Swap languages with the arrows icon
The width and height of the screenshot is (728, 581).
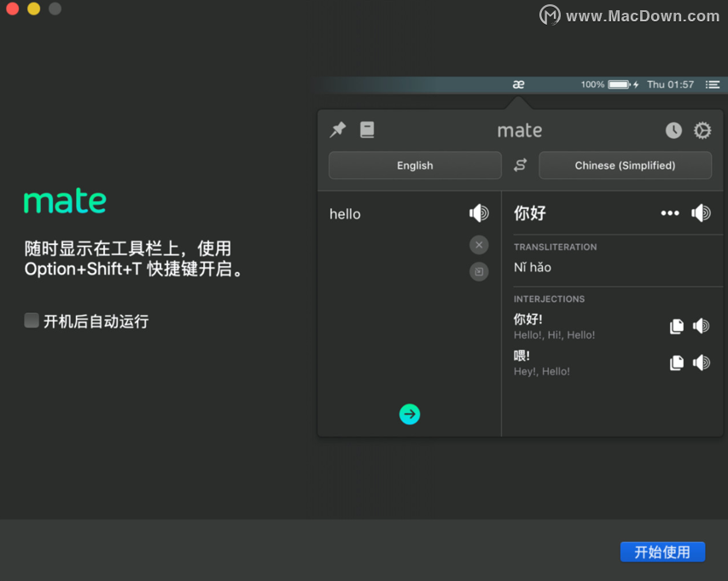[x=520, y=166]
